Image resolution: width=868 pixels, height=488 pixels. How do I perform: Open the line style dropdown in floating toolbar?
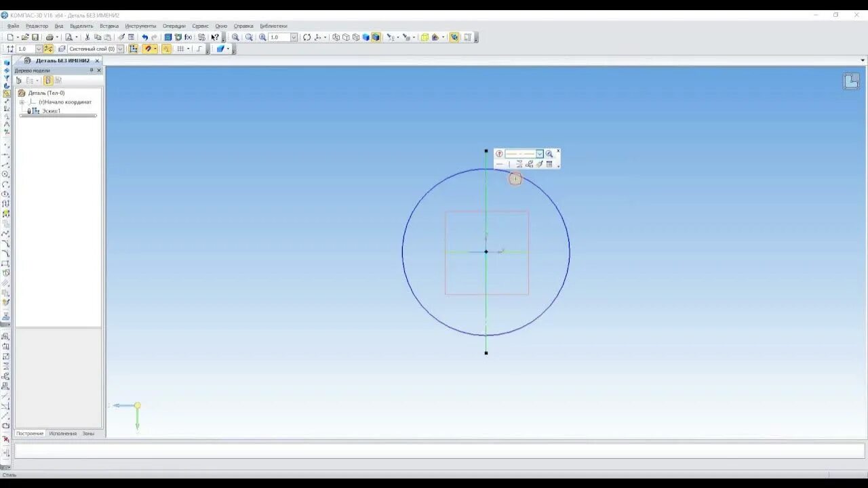coord(540,154)
